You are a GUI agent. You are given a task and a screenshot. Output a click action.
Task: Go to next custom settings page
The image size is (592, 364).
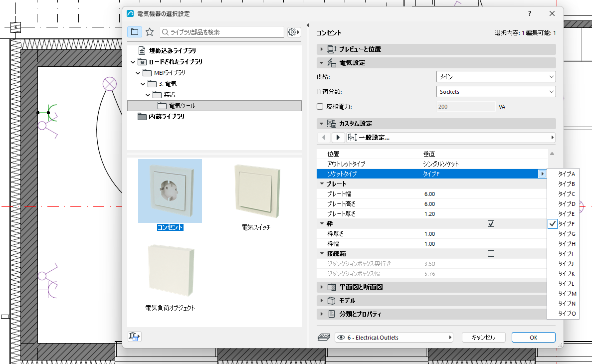(338, 138)
